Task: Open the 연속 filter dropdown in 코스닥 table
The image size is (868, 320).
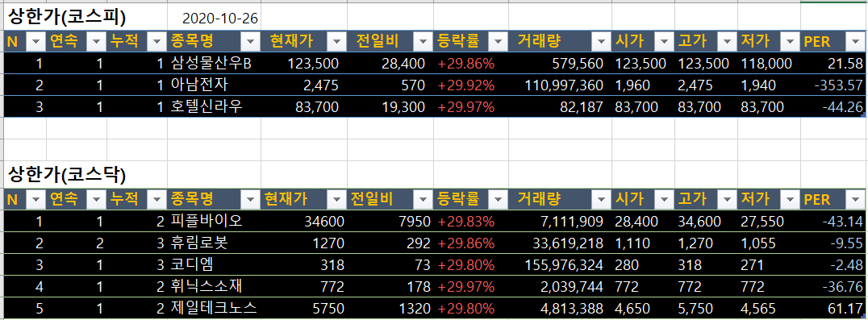Action: [x=97, y=199]
